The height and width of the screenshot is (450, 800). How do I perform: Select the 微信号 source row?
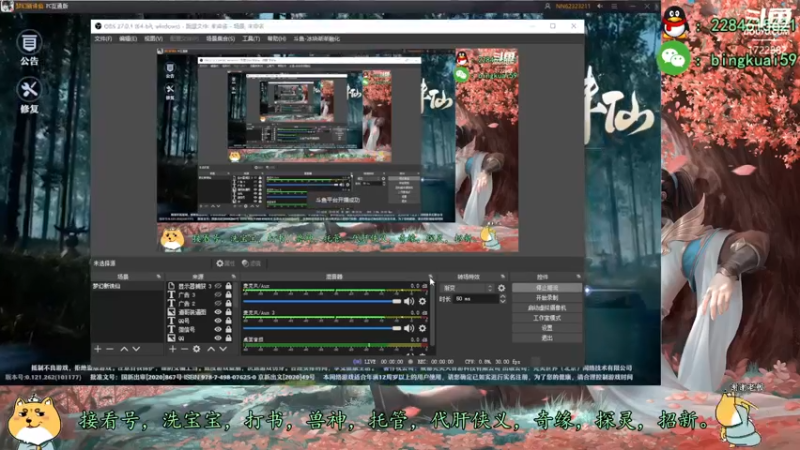point(199,330)
